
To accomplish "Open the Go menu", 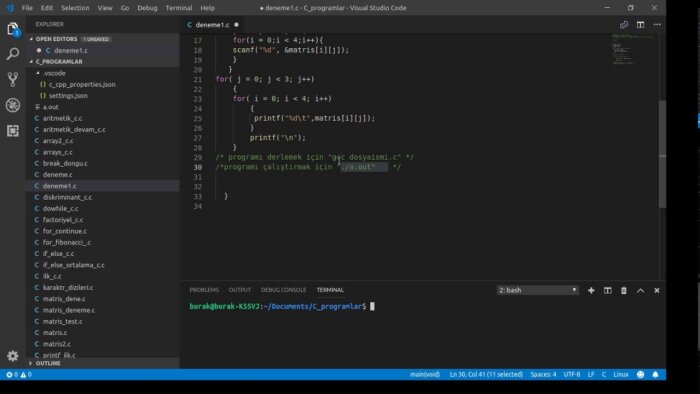I will pos(125,8).
